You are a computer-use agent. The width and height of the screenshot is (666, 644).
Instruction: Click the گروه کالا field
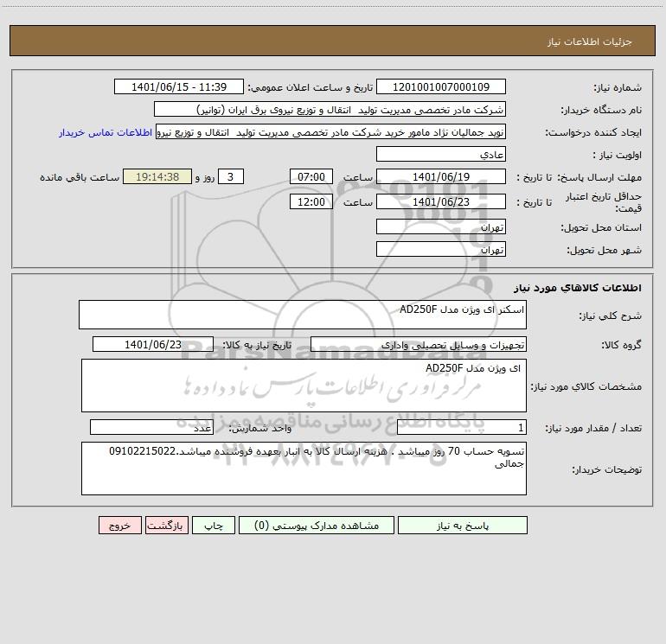click(x=419, y=344)
